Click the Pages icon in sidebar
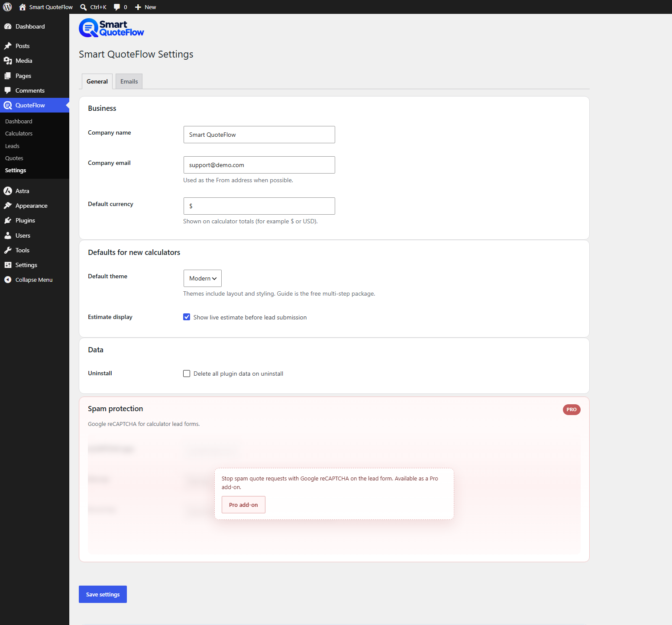The width and height of the screenshot is (672, 625). 8,76
